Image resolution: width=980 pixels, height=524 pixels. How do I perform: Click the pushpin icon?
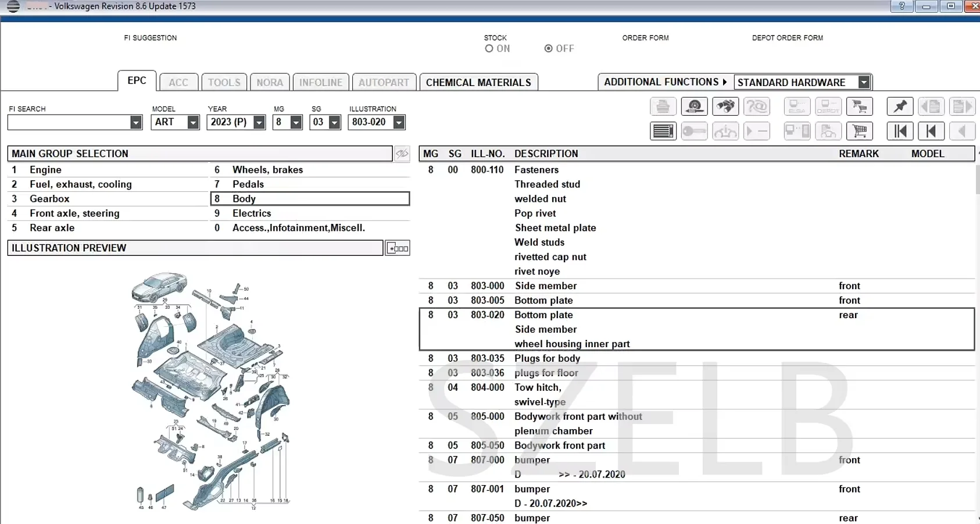coord(900,106)
